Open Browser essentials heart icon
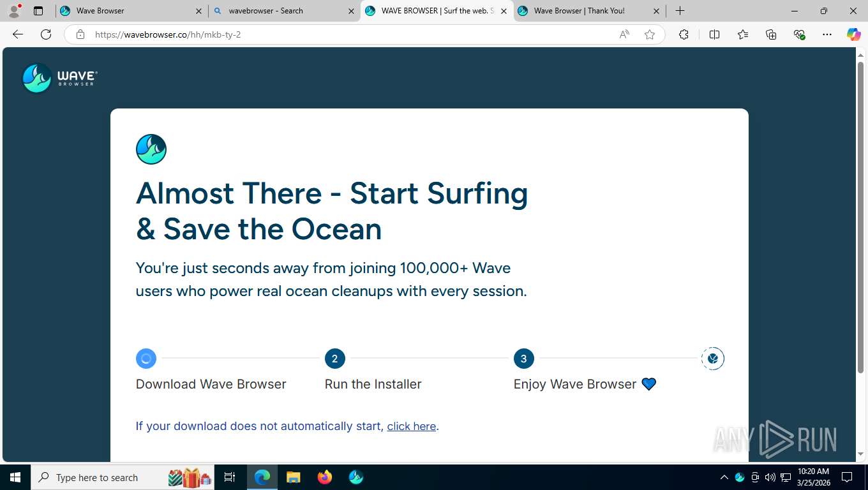868x490 pixels. [x=799, y=34]
